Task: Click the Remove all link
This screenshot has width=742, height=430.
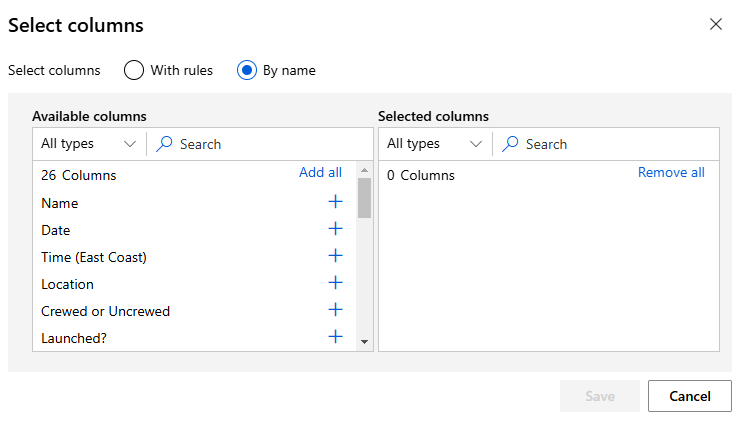Action: click(671, 172)
